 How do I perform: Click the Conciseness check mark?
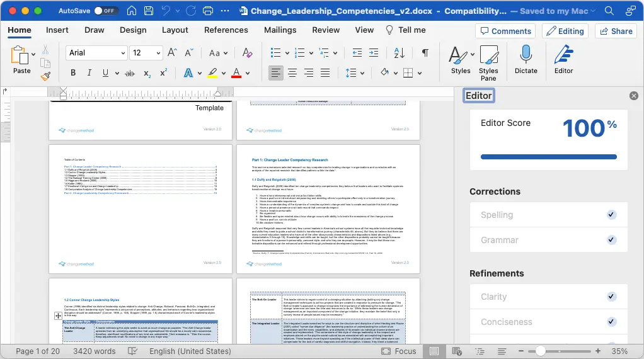tap(611, 322)
